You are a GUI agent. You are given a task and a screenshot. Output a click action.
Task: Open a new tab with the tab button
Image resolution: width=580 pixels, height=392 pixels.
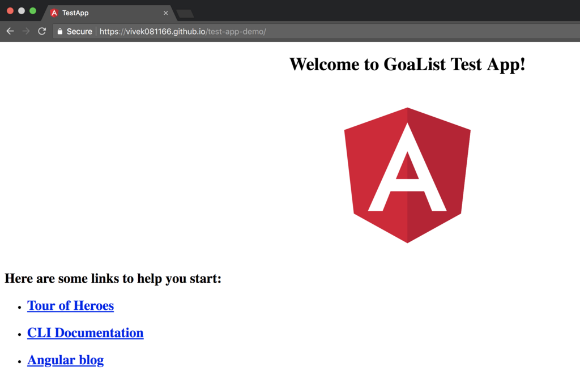tap(185, 14)
